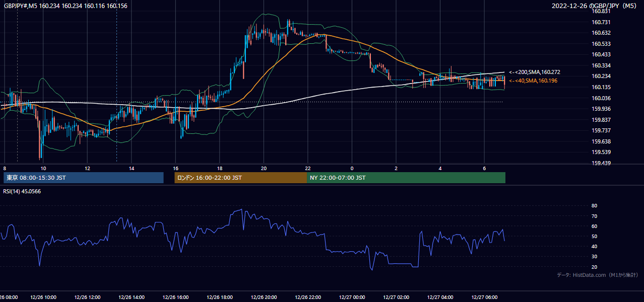The image size is (644, 302).
Task: Click the Tokyo 08:00-15:30 JST session bar
Action: pos(84,178)
